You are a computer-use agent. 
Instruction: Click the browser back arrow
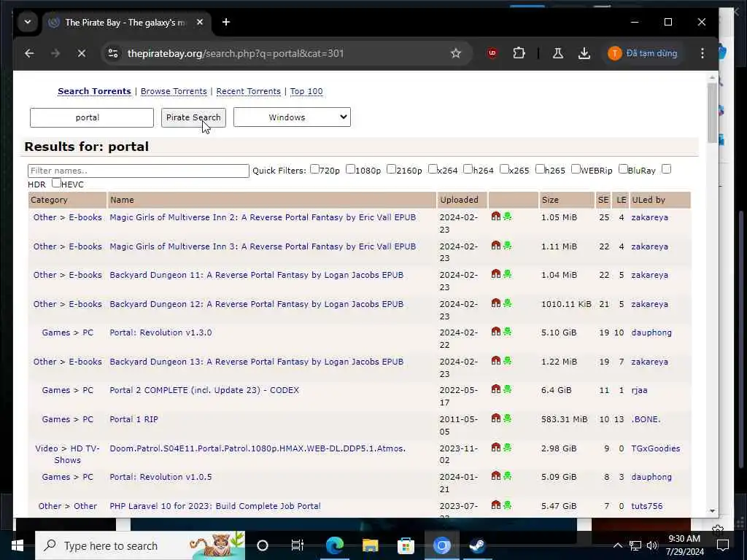pyautogui.click(x=29, y=53)
